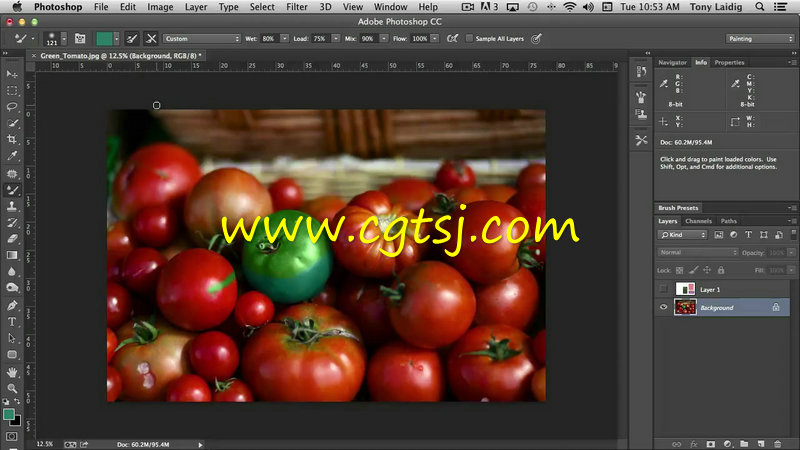Open the Filter menu
The image size is (800, 450).
pos(296,7)
